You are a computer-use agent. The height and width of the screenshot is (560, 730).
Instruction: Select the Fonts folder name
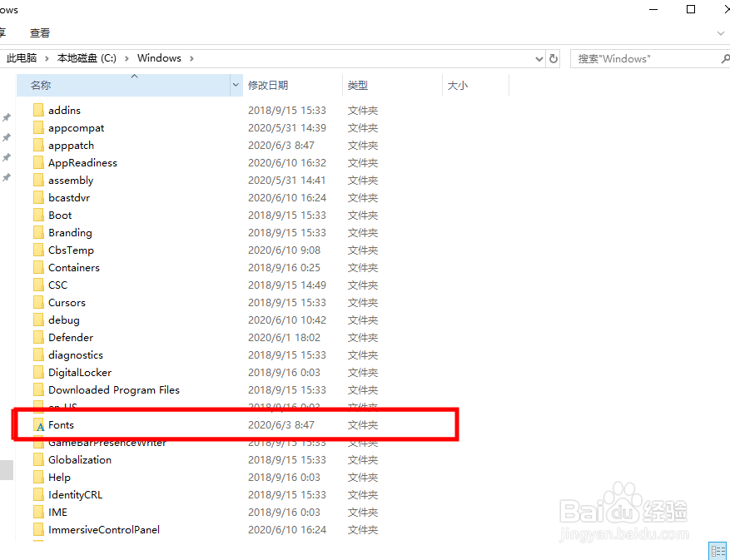[61, 424]
